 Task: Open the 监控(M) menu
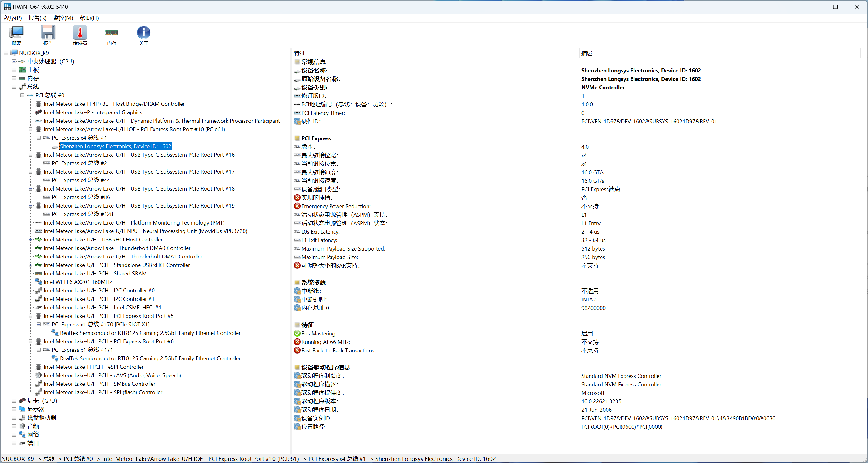tap(63, 18)
